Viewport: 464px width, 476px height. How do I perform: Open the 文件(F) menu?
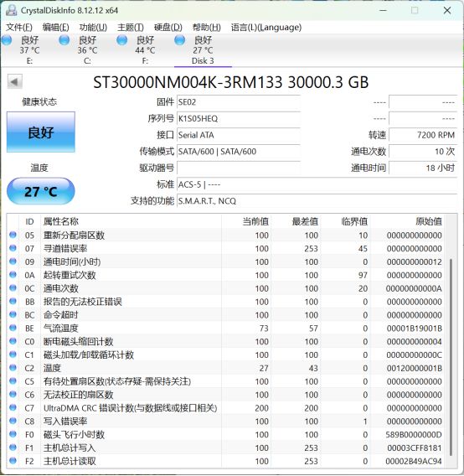click(x=18, y=28)
